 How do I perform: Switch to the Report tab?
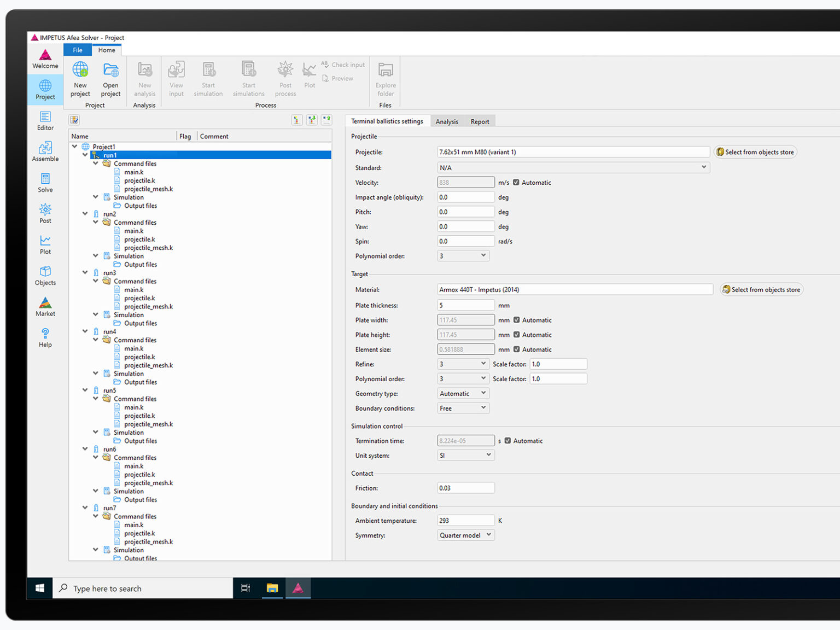click(480, 121)
